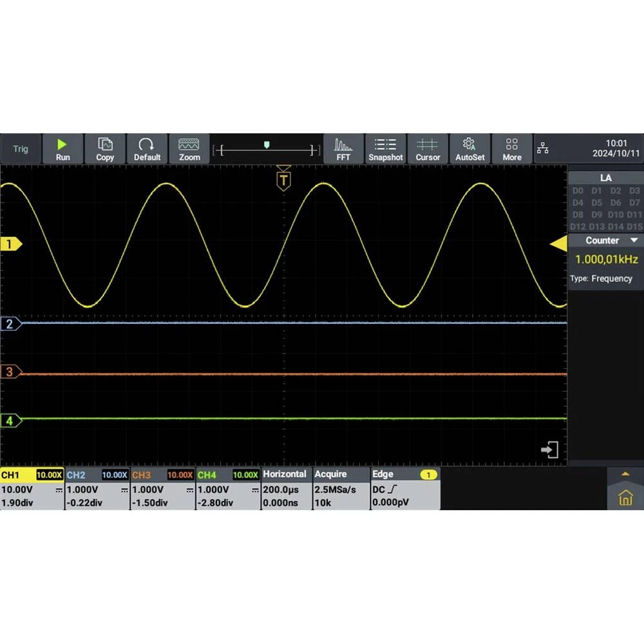Click the waveform memory position bar
Screen dimensions: 644x644
(267, 150)
